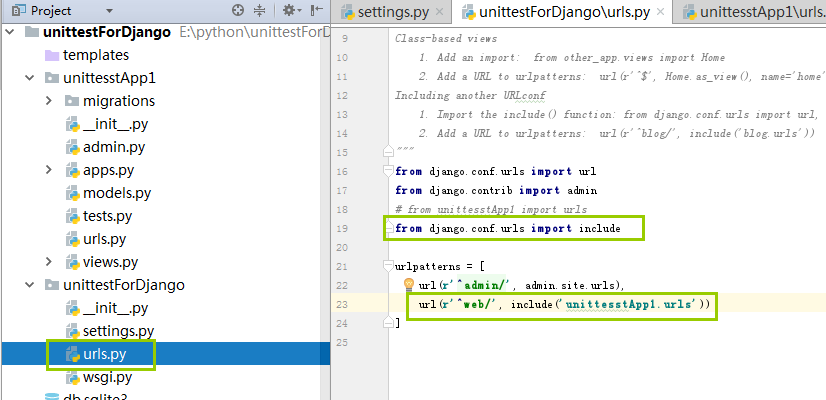Click the collapse all icon
The width and height of the screenshot is (826, 400).
[x=259, y=10]
